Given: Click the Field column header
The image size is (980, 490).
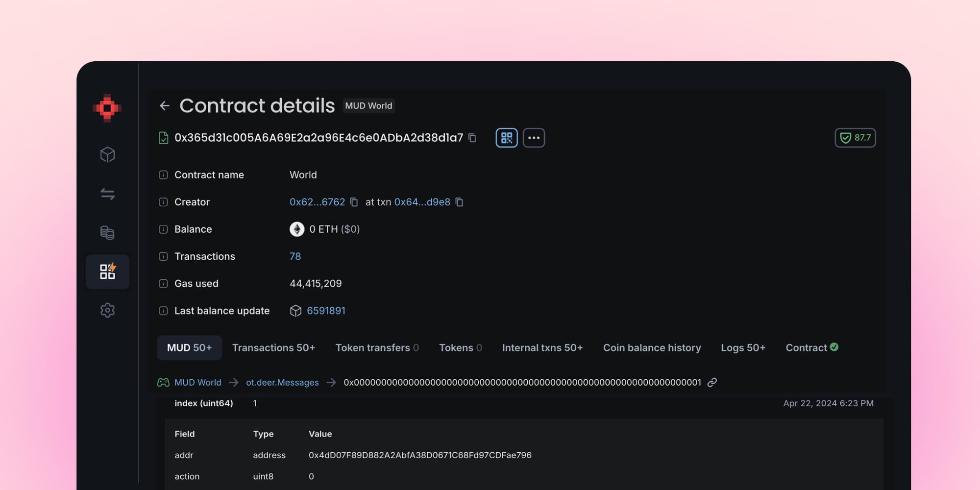Looking at the screenshot, I should (185, 434).
